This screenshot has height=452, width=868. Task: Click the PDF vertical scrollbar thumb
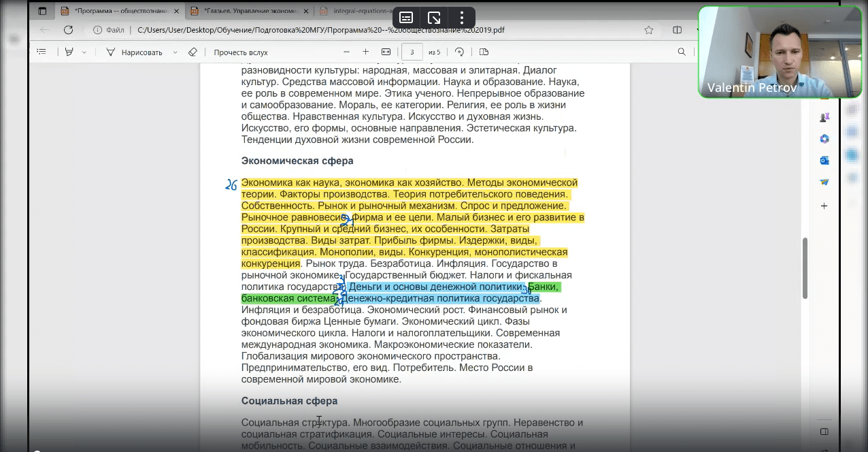tap(805, 268)
